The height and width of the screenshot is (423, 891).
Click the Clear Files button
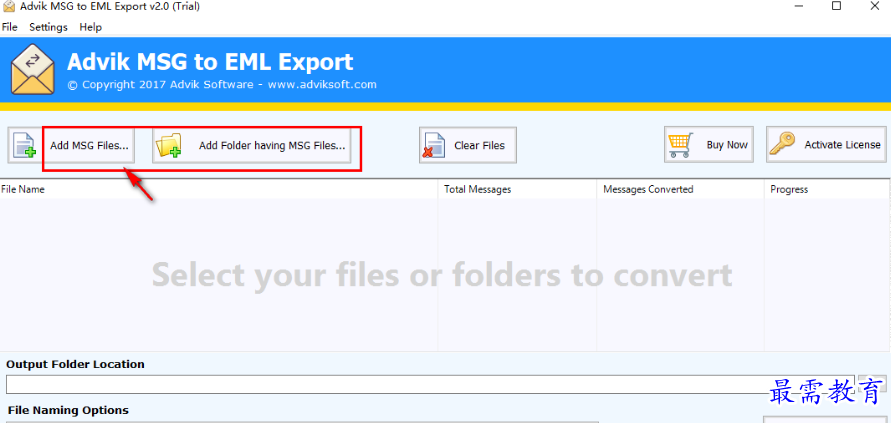(468, 145)
